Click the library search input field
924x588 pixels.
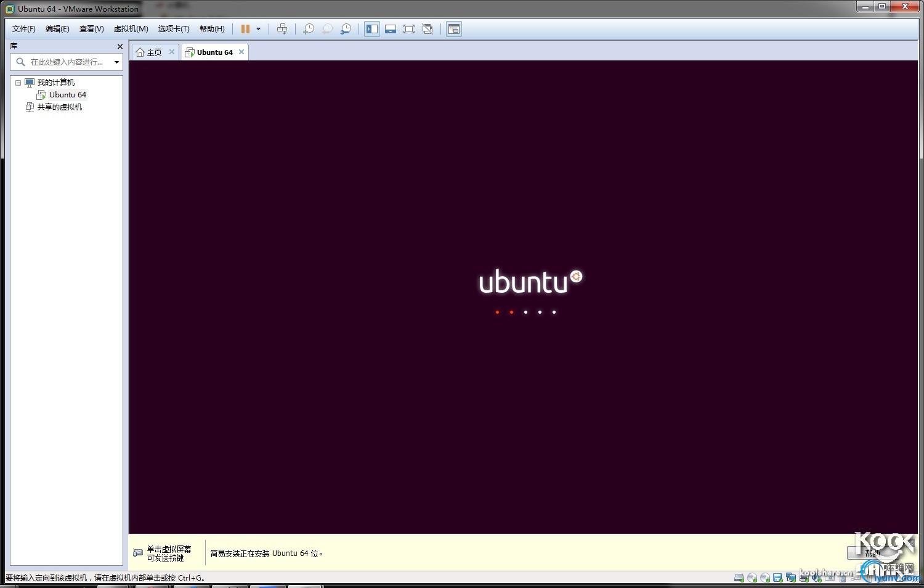(x=67, y=62)
